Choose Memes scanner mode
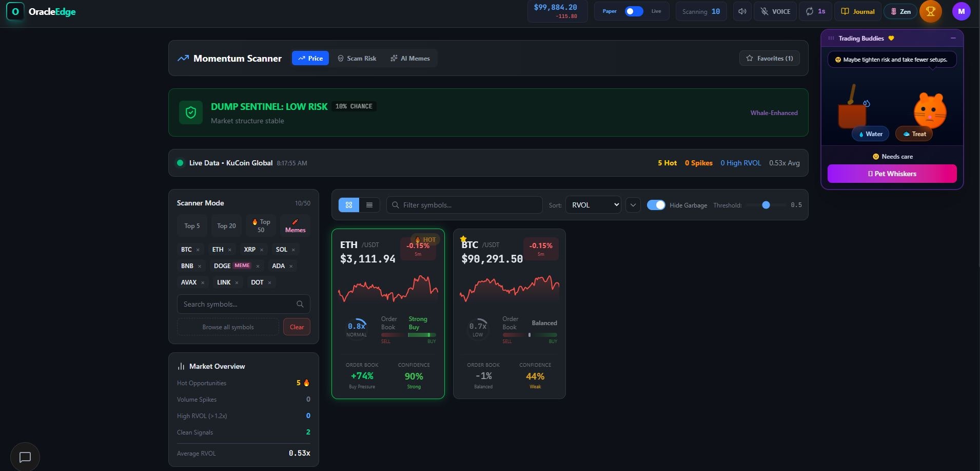This screenshot has width=980, height=471. point(296,226)
